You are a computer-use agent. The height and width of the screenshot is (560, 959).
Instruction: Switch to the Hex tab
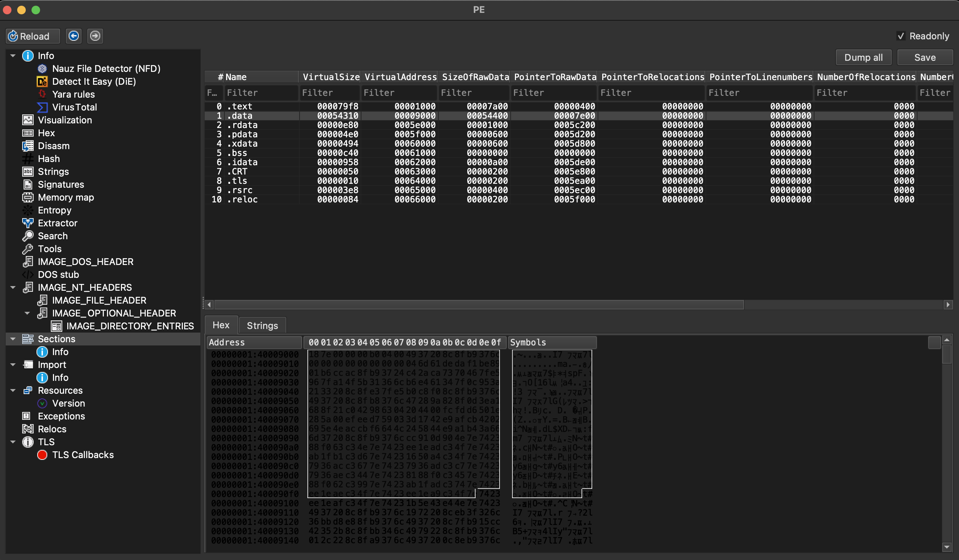pos(221,325)
